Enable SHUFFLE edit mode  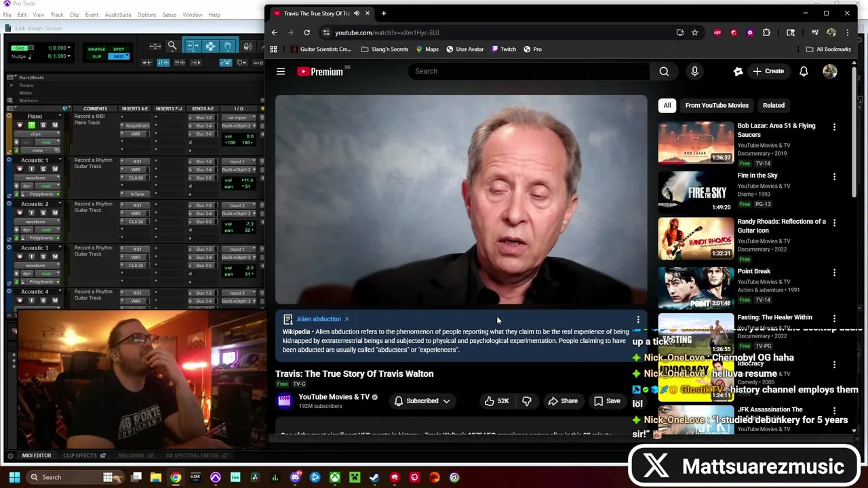coord(96,49)
